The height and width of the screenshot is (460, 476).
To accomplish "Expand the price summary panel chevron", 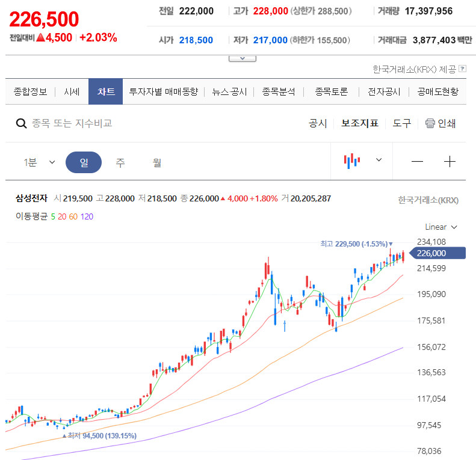I will click(x=243, y=58).
